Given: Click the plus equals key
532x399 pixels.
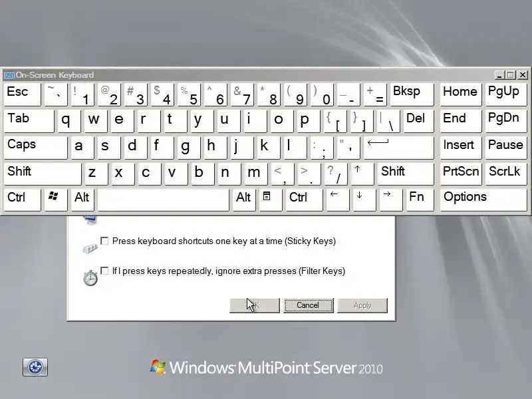Looking at the screenshot, I should 375,94.
